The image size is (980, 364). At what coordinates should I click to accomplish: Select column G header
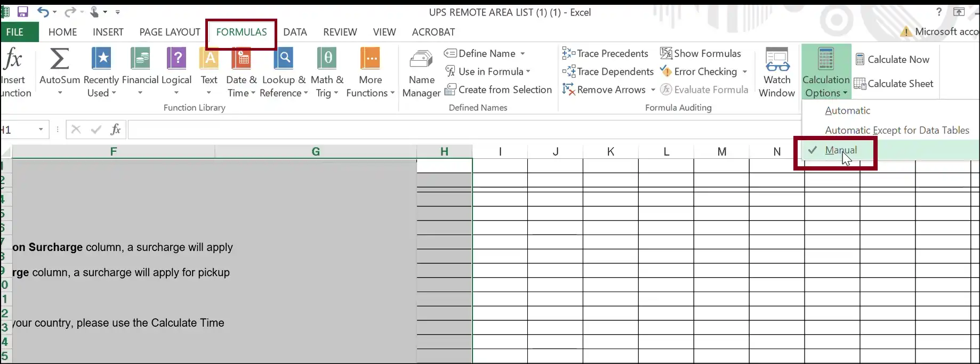click(316, 151)
